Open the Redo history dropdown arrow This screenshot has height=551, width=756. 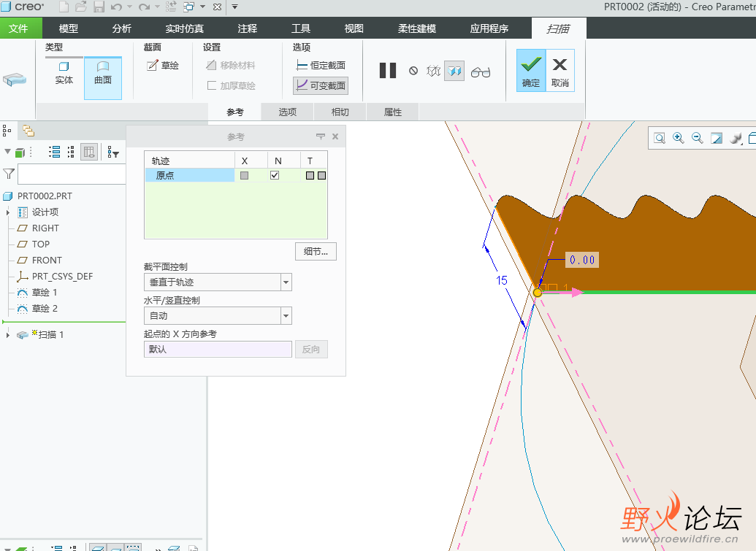[x=157, y=7]
